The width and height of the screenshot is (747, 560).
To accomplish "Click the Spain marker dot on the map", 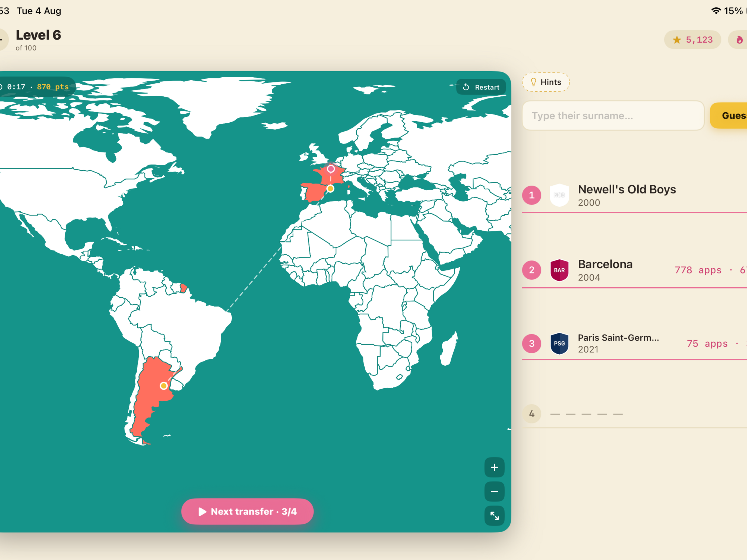I will click(330, 189).
